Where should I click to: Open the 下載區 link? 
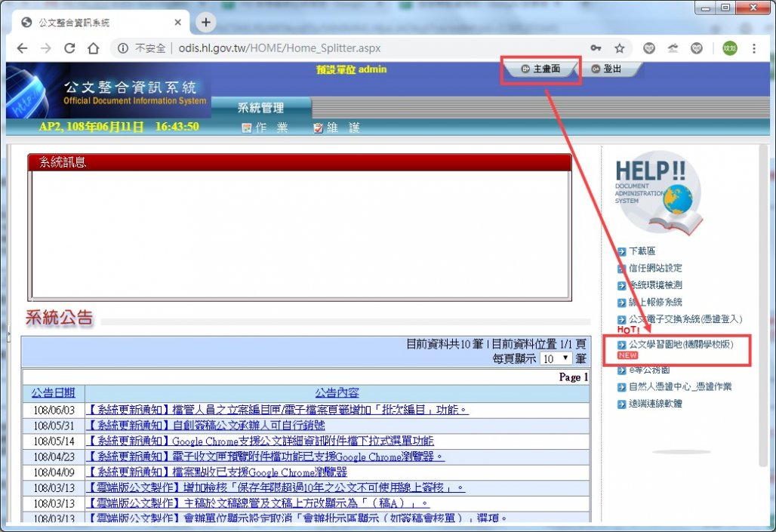click(x=642, y=251)
